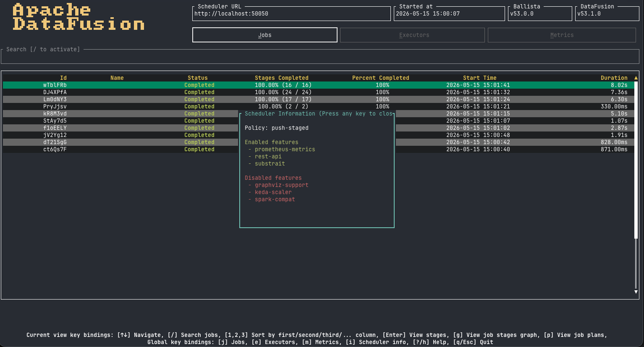Click the [p] View job plans hint
The image size is (644, 347).
(x=574, y=335)
